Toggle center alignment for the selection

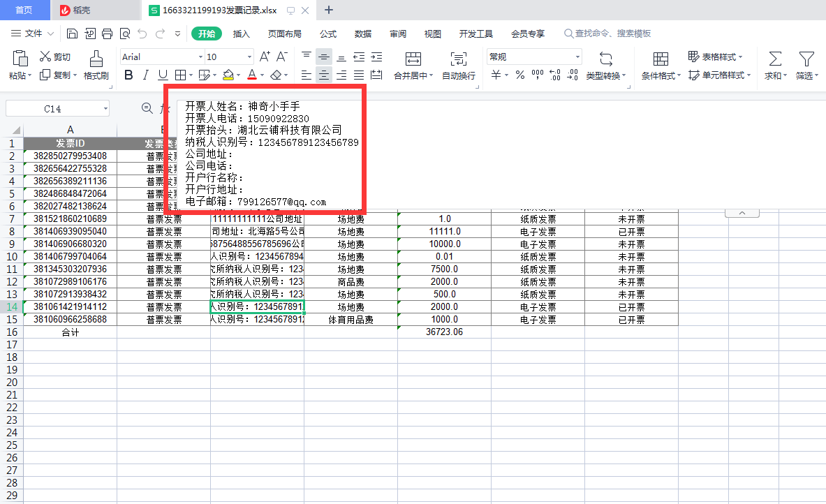click(x=323, y=75)
